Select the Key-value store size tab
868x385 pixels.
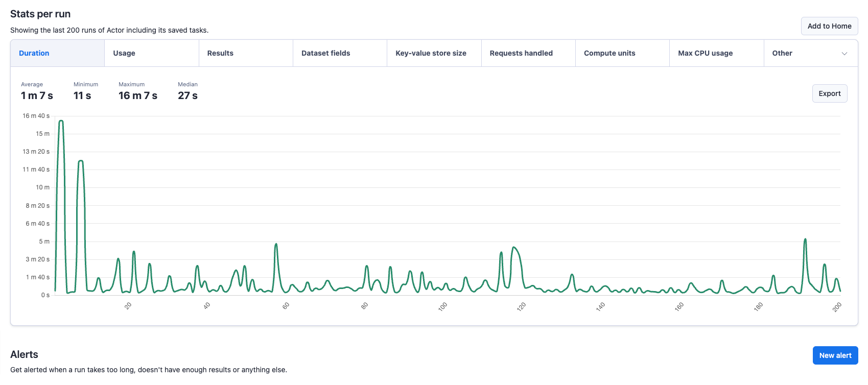pyautogui.click(x=434, y=53)
